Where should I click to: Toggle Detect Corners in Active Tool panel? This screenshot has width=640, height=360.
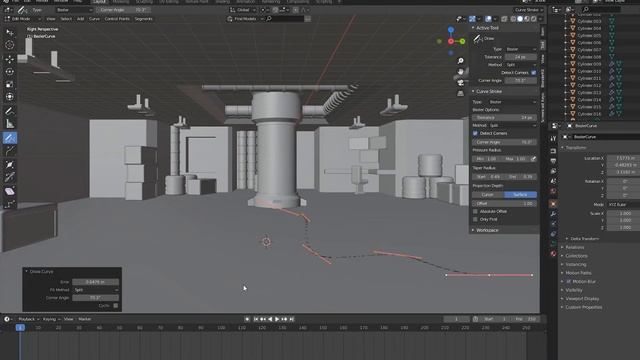click(x=533, y=73)
